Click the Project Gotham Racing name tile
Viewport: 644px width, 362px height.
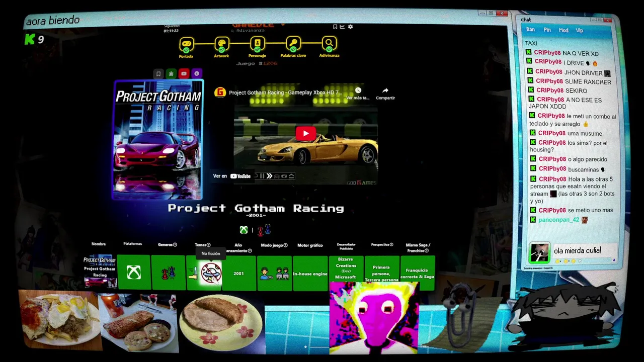[100, 272]
